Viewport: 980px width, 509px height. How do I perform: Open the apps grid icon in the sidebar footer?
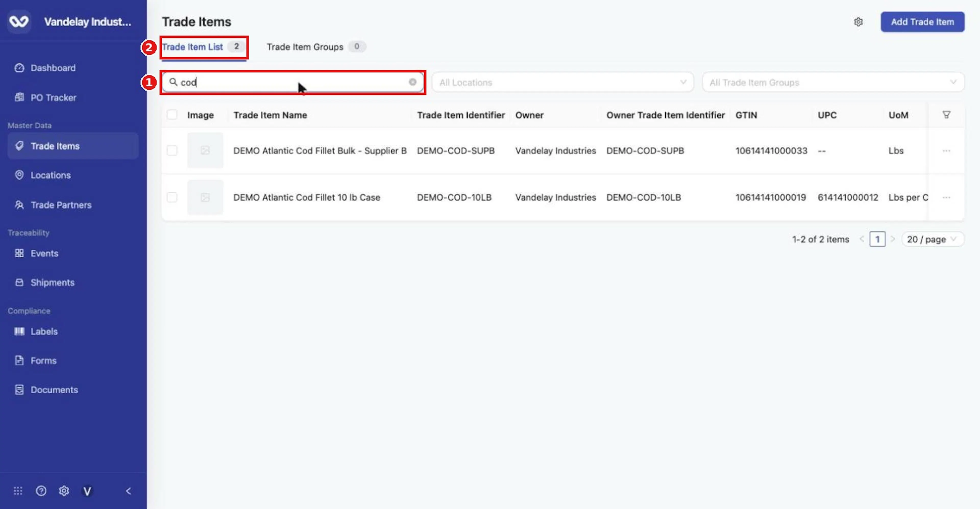tap(18, 491)
